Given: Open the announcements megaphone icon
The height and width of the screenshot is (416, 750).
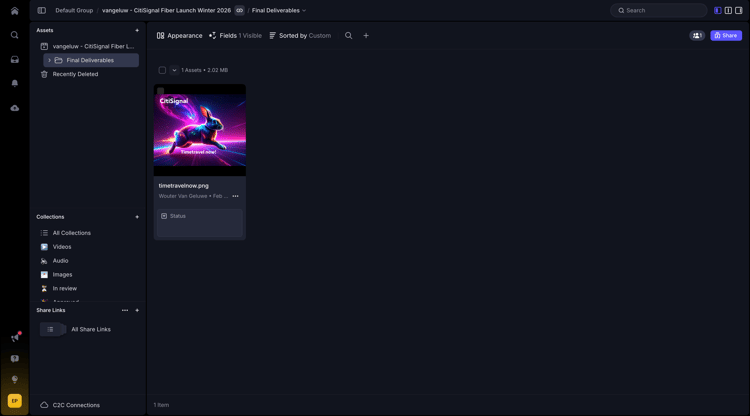Looking at the screenshot, I should [x=15, y=338].
